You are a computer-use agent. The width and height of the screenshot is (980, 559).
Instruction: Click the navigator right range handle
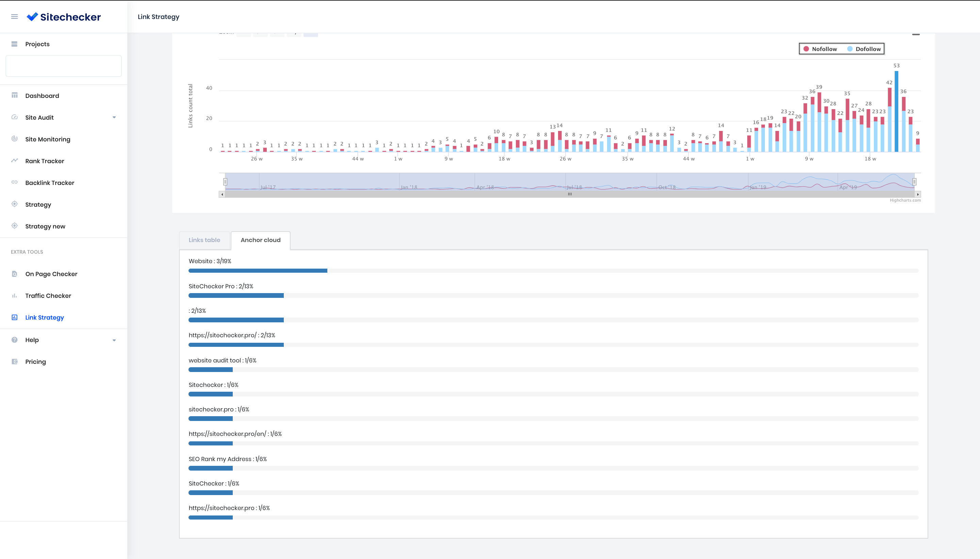[x=914, y=182]
